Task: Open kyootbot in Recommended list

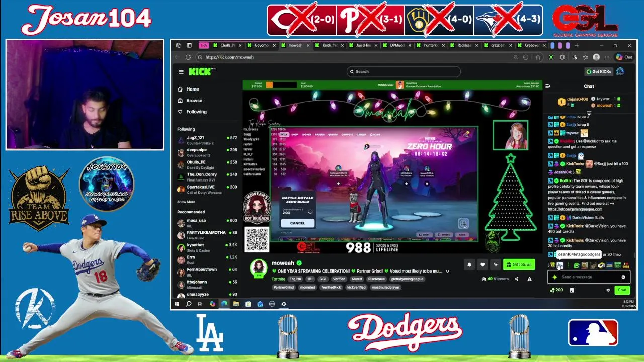Action: (x=207, y=247)
